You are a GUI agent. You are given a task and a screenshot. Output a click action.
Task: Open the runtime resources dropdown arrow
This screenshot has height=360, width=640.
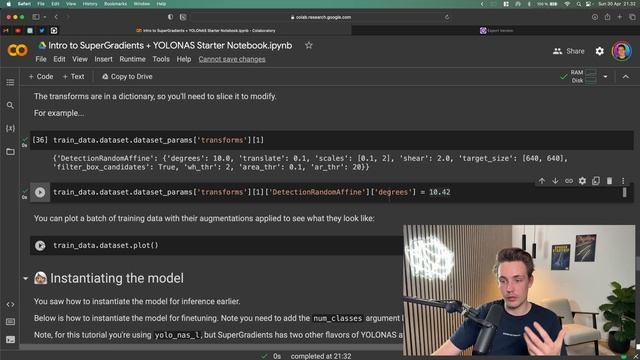pos(605,77)
